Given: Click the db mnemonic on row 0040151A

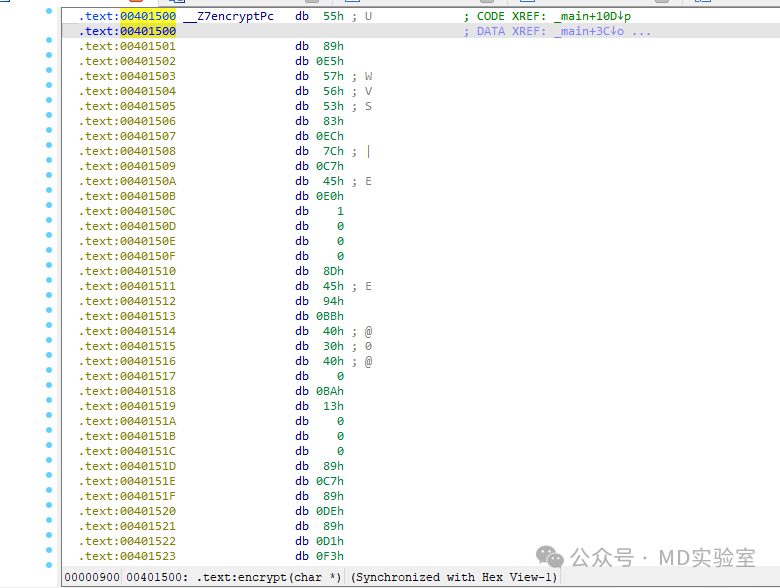Looking at the screenshot, I should click(x=302, y=421).
